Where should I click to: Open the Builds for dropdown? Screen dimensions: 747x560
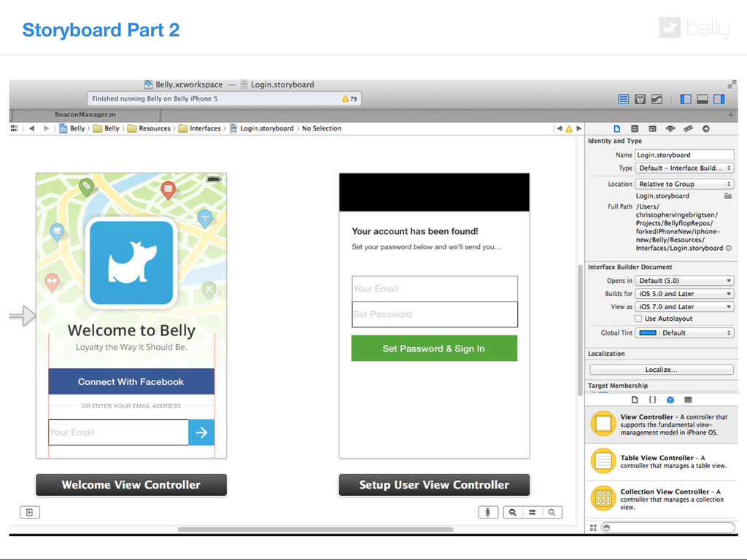[684, 294]
